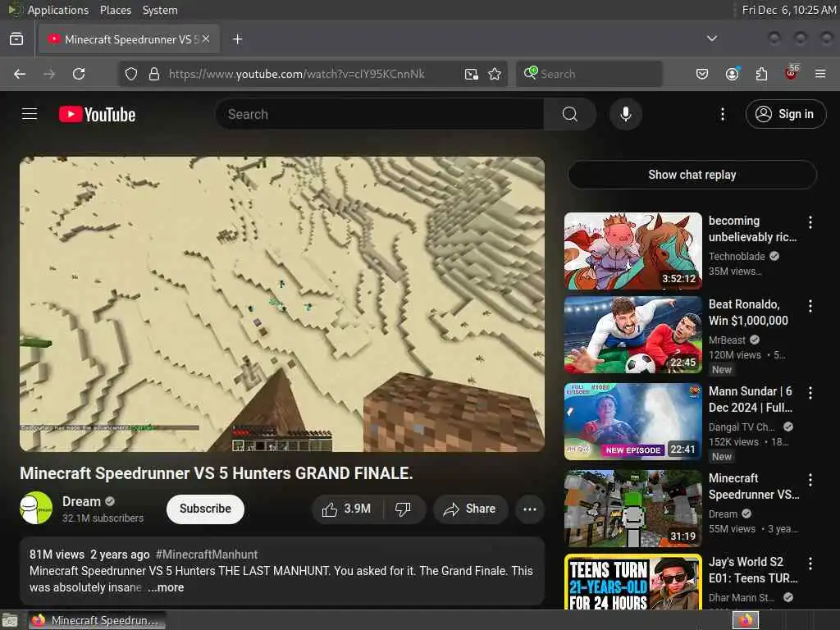The image size is (840, 630).
Task: Open Beat Ronaldo Win $1,000,000 thumbnail
Action: [x=633, y=335]
